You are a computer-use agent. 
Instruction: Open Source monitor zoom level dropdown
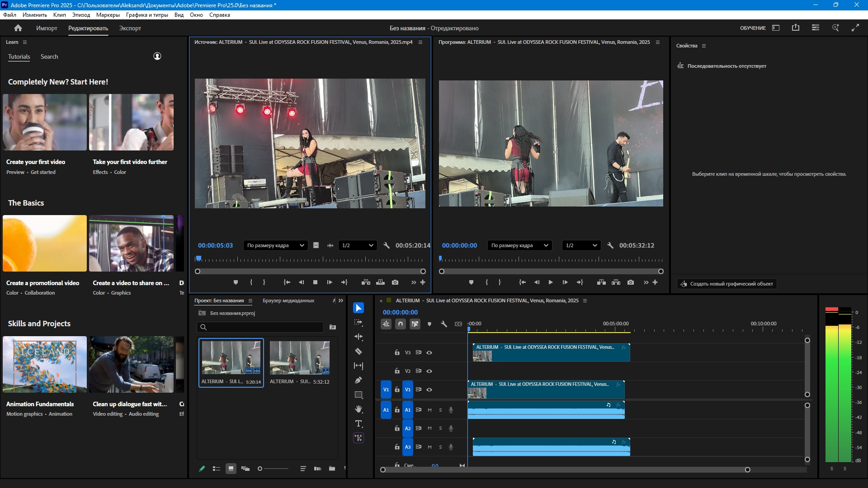tap(275, 245)
